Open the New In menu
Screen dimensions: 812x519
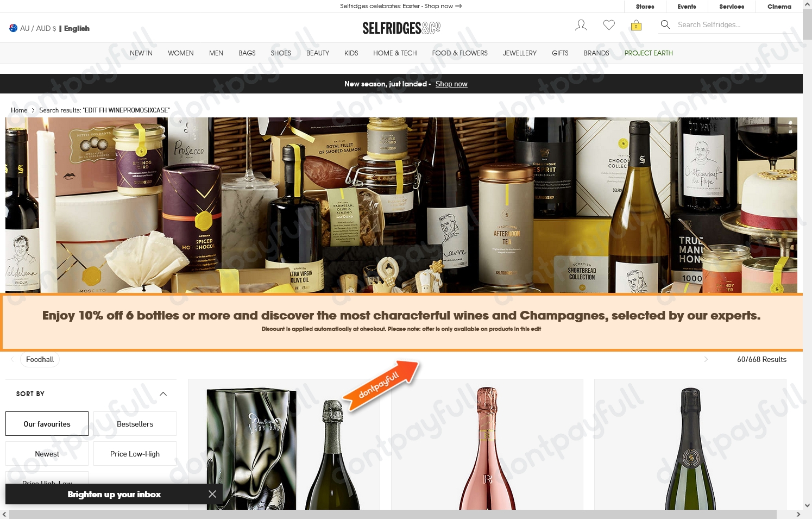pyautogui.click(x=141, y=53)
